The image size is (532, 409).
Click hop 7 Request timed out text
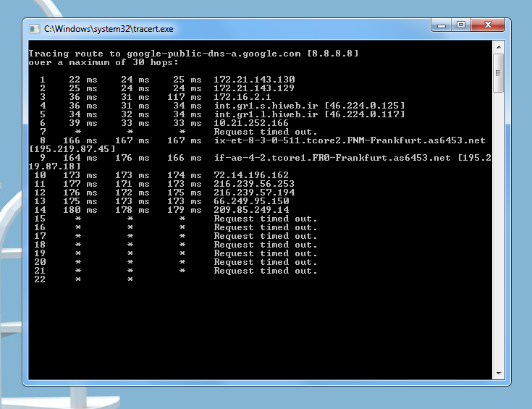click(x=266, y=132)
